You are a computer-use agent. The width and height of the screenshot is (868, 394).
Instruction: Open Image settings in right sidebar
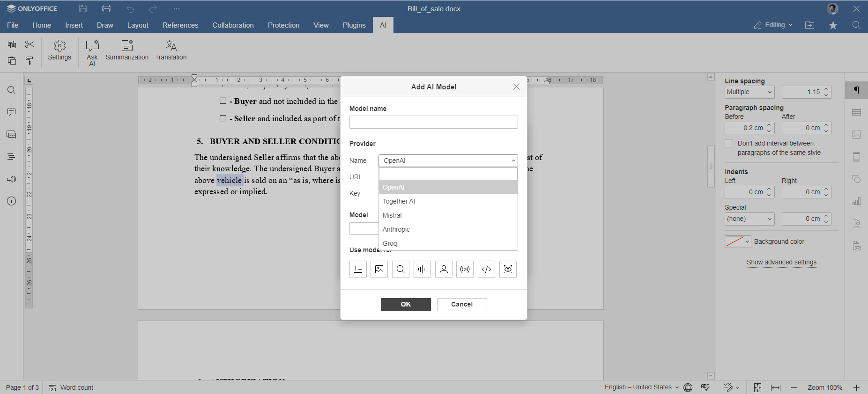point(856,135)
